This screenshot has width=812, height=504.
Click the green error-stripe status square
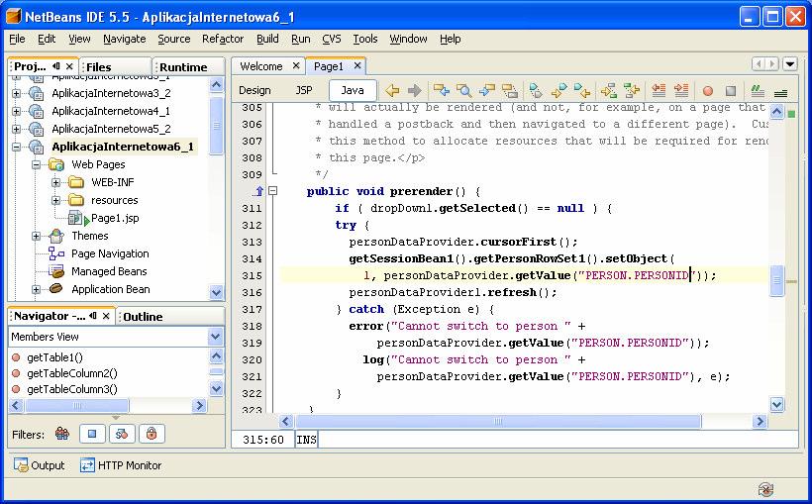791,114
